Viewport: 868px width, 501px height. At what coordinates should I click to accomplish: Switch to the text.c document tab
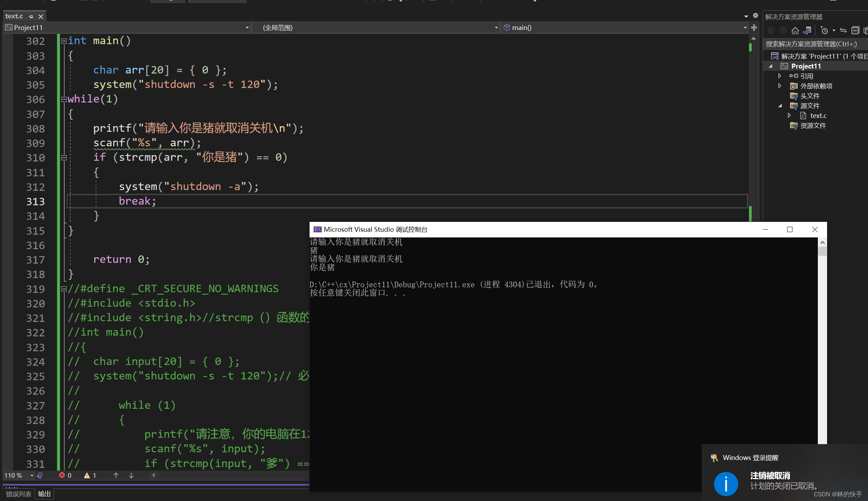point(14,16)
